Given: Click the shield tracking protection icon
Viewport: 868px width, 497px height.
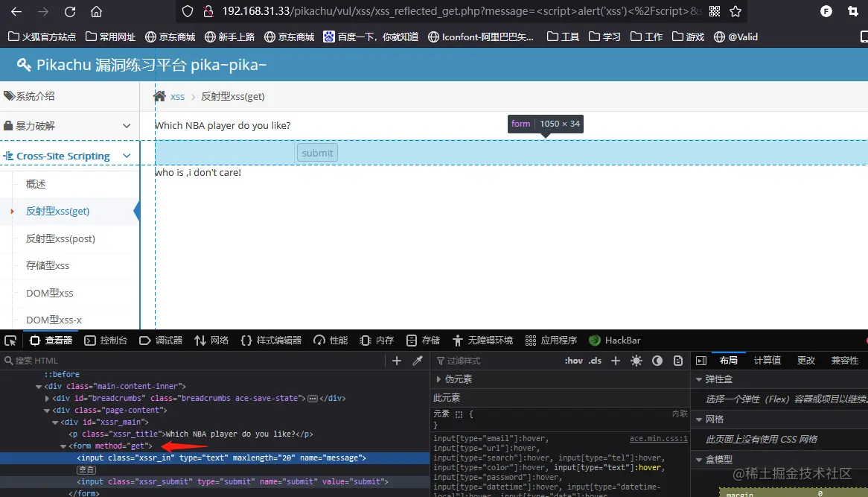Looking at the screenshot, I should click(x=188, y=12).
